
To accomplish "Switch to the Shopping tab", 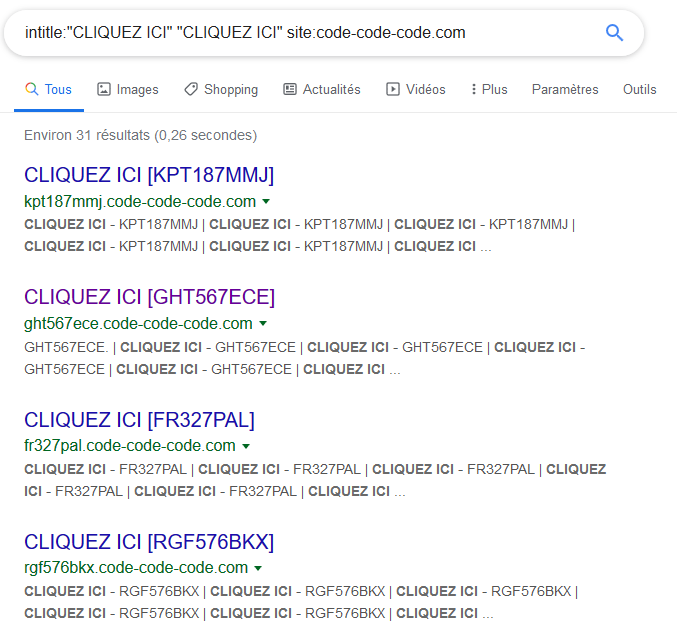I will (221, 89).
